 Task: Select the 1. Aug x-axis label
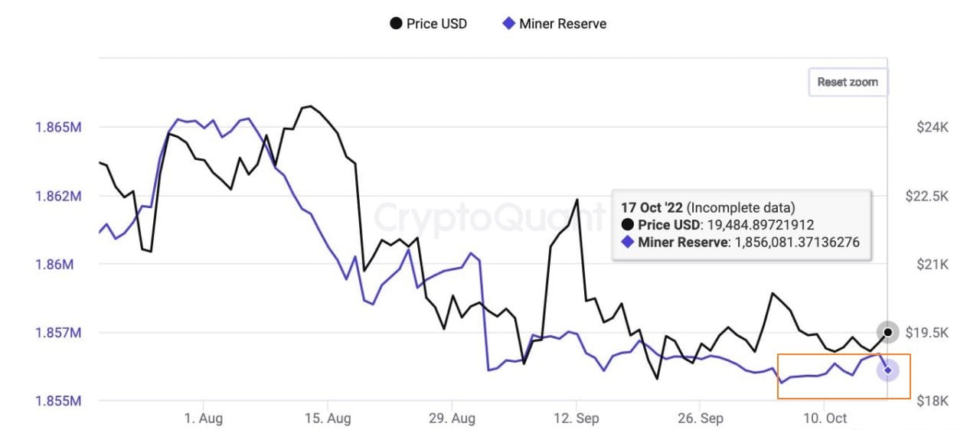(x=203, y=419)
